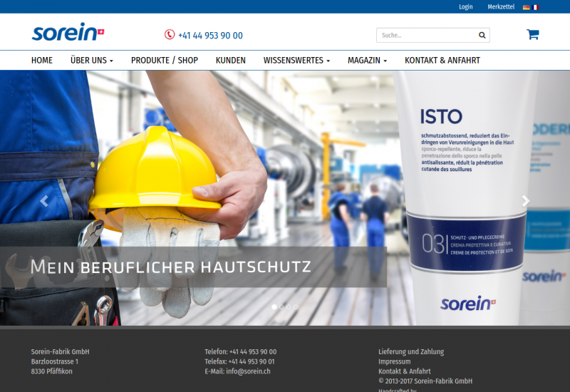Select the fourth carousel indicator dot
570x392 pixels.
296,306
